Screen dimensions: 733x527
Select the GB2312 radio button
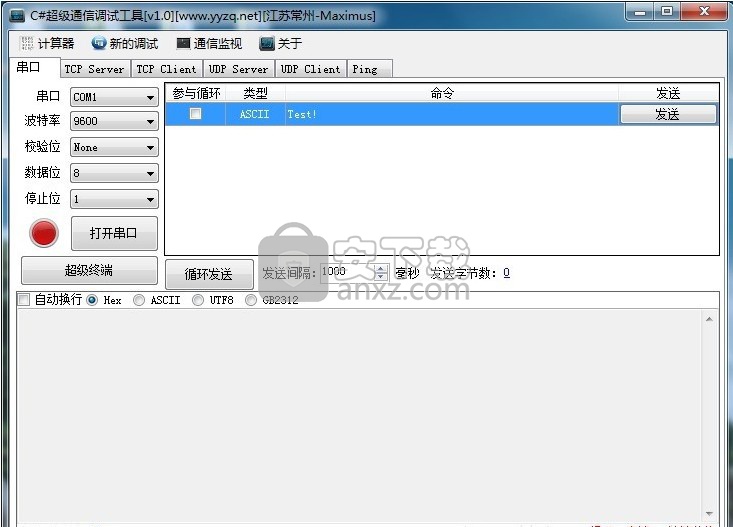pyautogui.click(x=251, y=300)
